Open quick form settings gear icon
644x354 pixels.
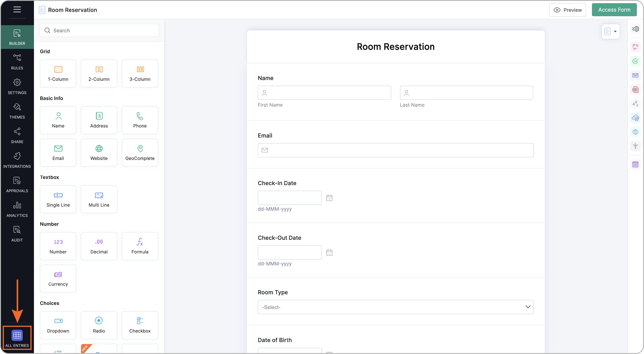point(635,29)
